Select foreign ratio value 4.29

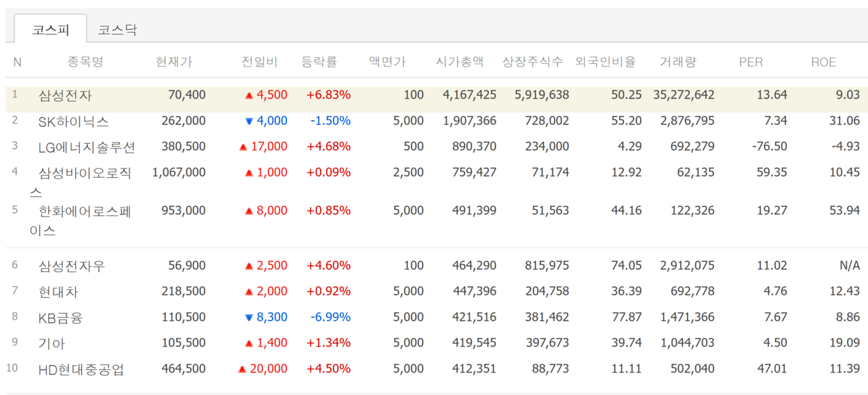[x=629, y=147]
